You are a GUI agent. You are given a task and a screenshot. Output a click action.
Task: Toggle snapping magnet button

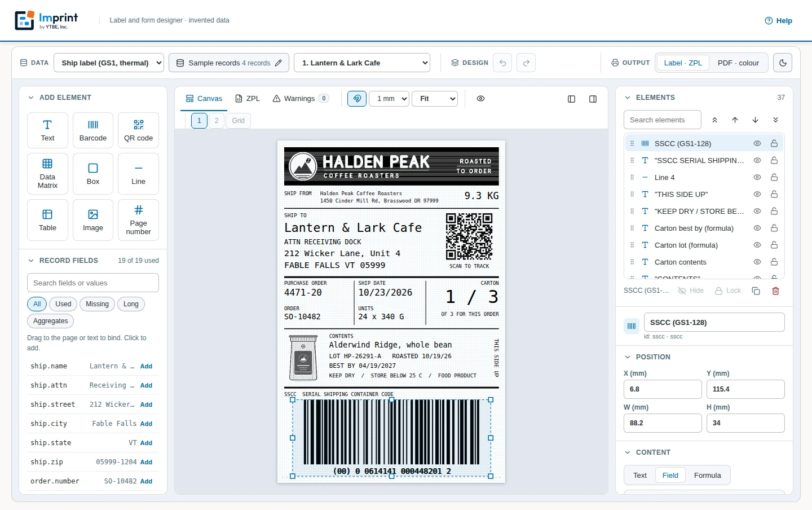[357, 99]
